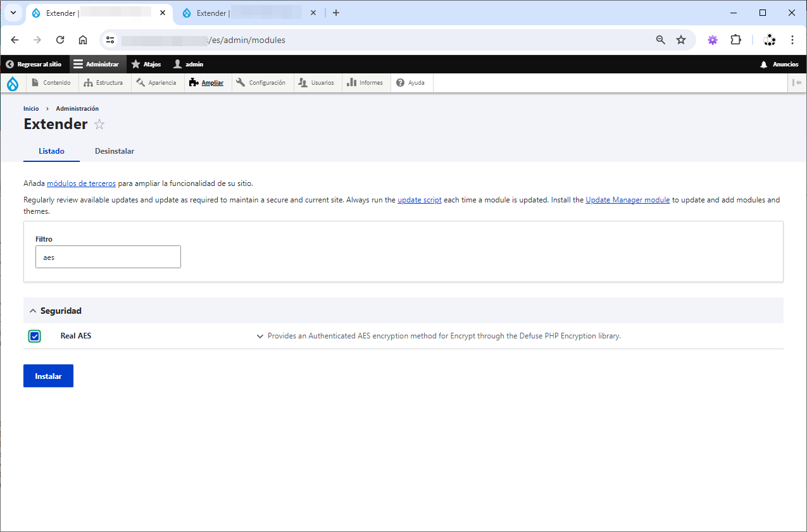
Task: Open zoom magnifier icon in address bar
Action: tap(661, 40)
